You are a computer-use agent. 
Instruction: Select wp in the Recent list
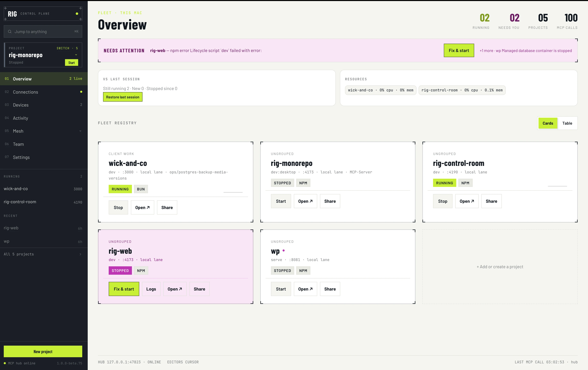43,241
